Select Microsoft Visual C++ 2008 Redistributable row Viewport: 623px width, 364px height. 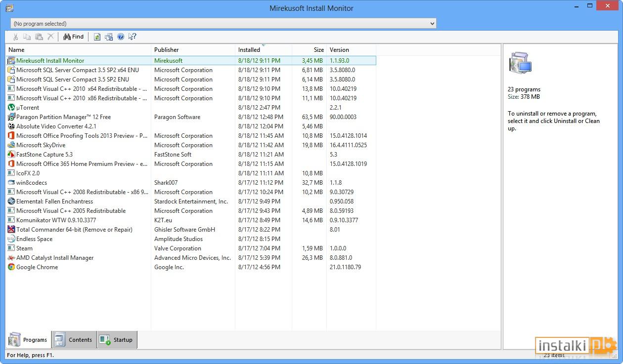tap(191, 192)
